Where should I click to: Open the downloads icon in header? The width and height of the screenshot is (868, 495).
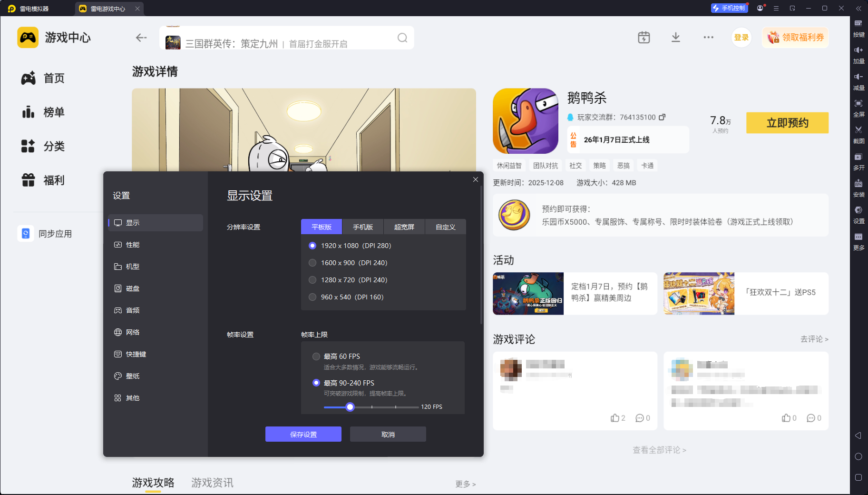(676, 37)
